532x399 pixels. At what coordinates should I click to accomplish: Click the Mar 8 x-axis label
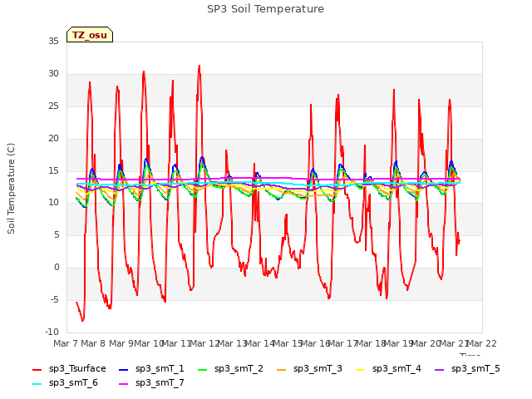click(x=93, y=343)
